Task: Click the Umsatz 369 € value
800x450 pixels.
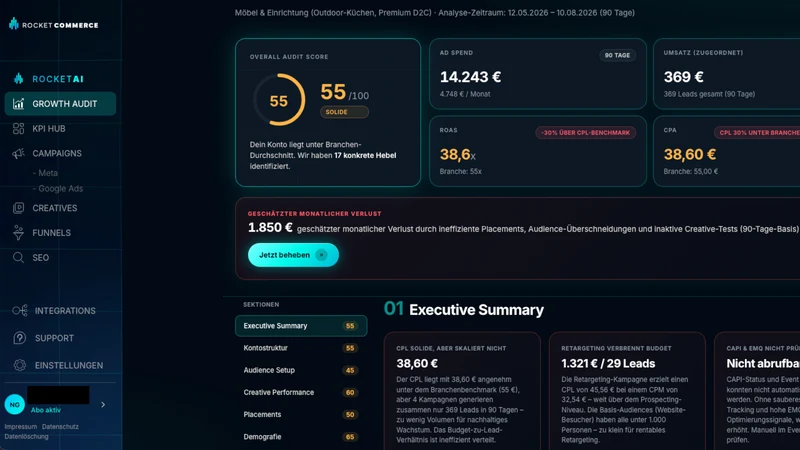Action: pyautogui.click(x=684, y=77)
